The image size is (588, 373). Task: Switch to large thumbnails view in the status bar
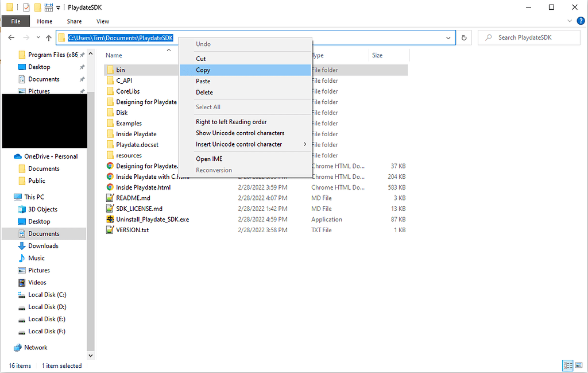click(x=580, y=366)
